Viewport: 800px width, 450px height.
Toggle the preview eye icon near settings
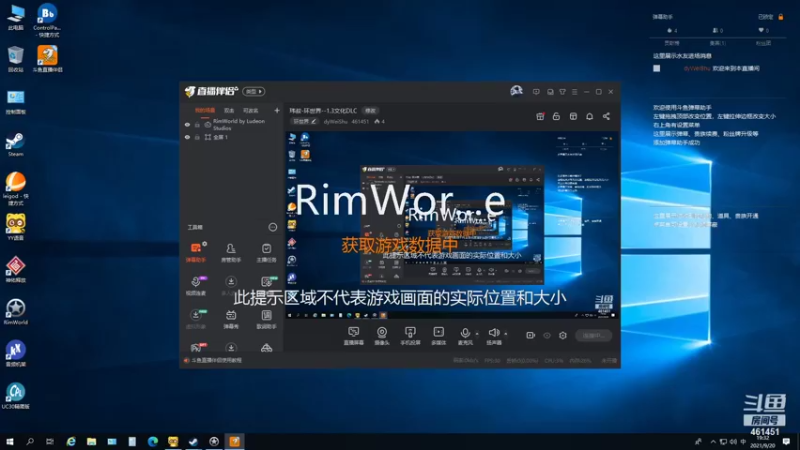(x=547, y=335)
